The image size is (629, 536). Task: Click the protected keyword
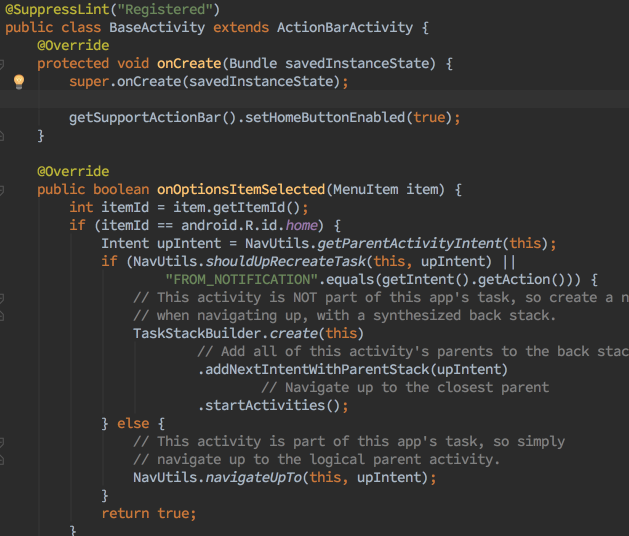[x=73, y=63]
